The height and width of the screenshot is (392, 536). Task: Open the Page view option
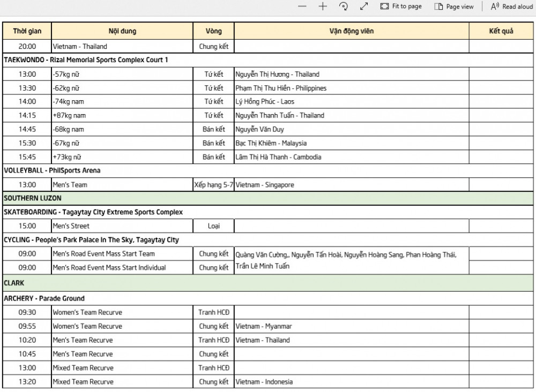coord(454,6)
